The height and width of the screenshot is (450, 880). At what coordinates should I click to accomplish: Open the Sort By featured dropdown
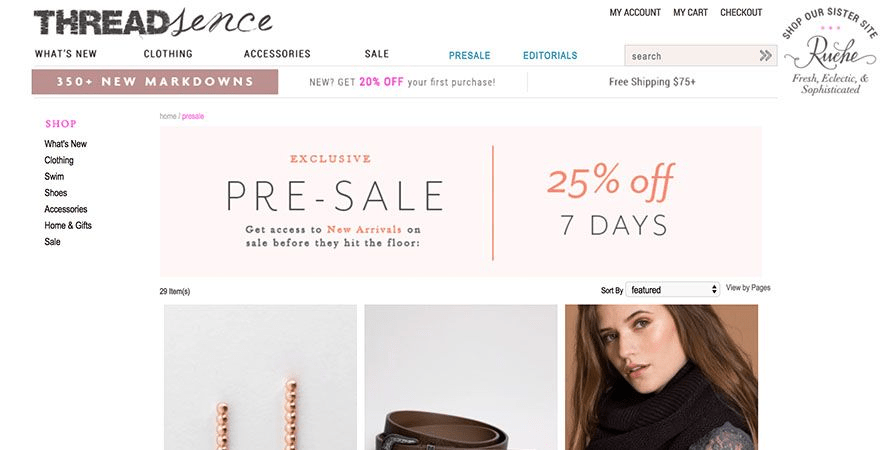click(672, 290)
